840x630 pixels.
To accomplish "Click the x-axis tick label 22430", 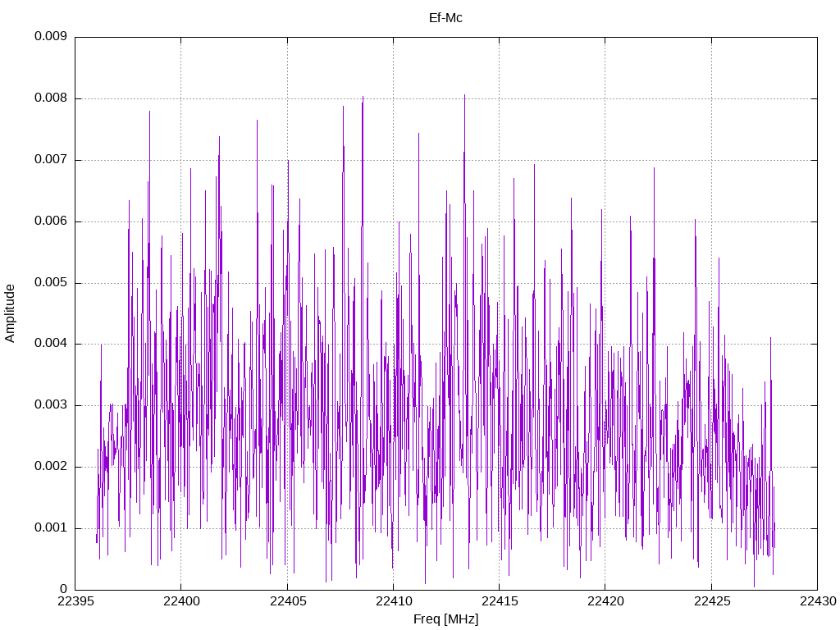I will click(x=818, y=601).
